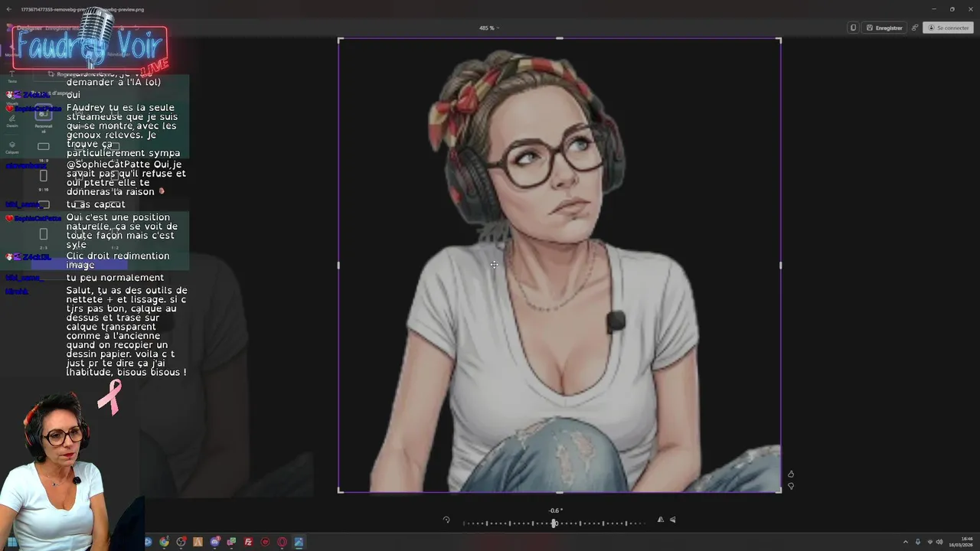Open Google Chrome from the taskbar
The height and width of the screenshot is (551, 980).
click(164, 542)
